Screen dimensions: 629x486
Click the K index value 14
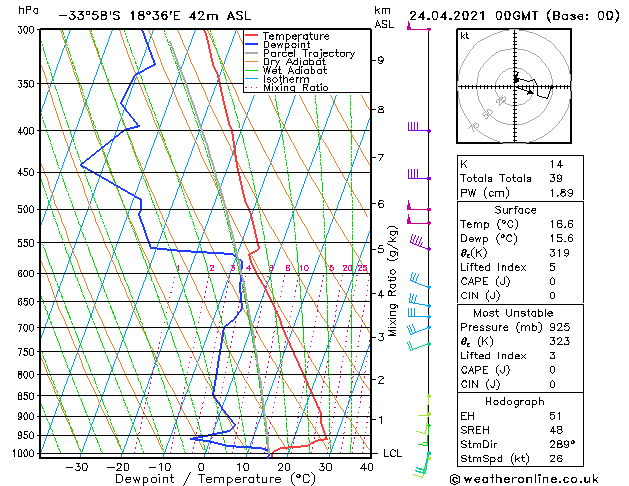556,164
